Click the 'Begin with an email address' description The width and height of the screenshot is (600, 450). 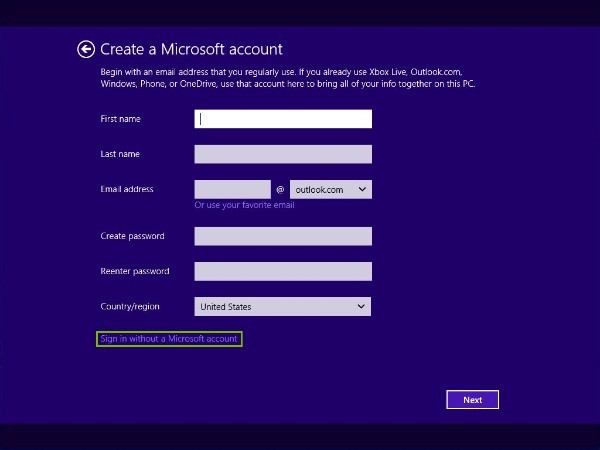pyautogui.click(x=288, y=78)
